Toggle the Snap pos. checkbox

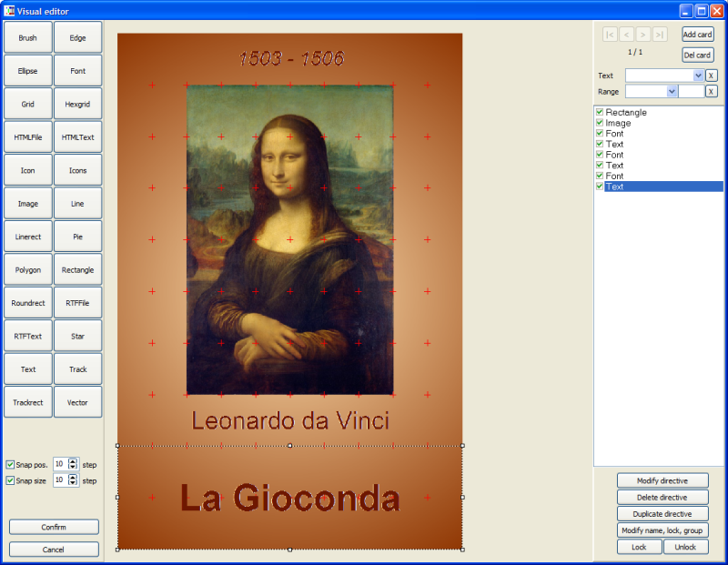click(10, 464)
